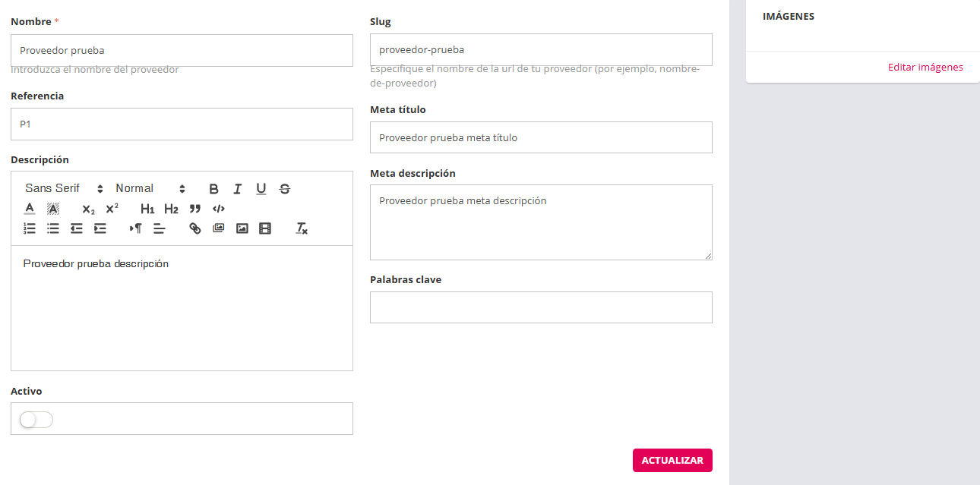
Task: Apply Heading 1 style
Action: (x=147, y=209)
